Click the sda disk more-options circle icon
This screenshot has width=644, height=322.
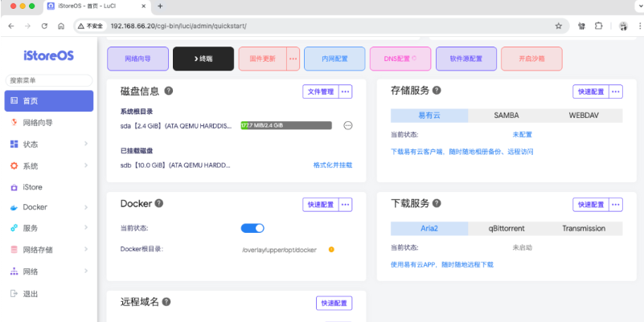[348, 125]
